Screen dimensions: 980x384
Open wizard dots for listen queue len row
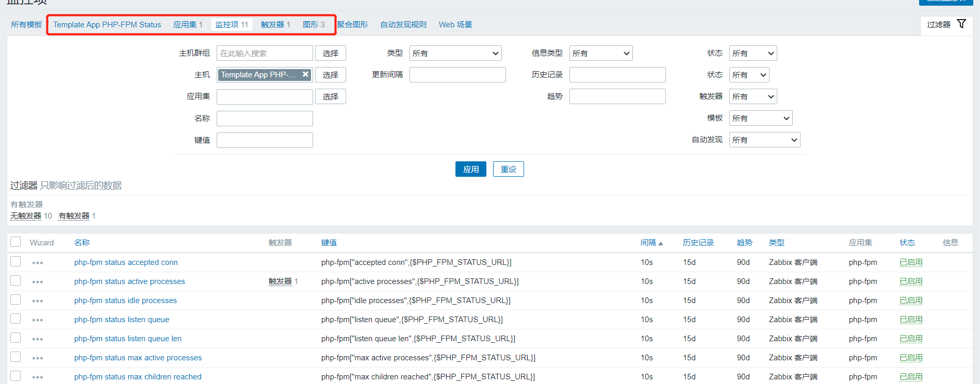click(38, 339)
